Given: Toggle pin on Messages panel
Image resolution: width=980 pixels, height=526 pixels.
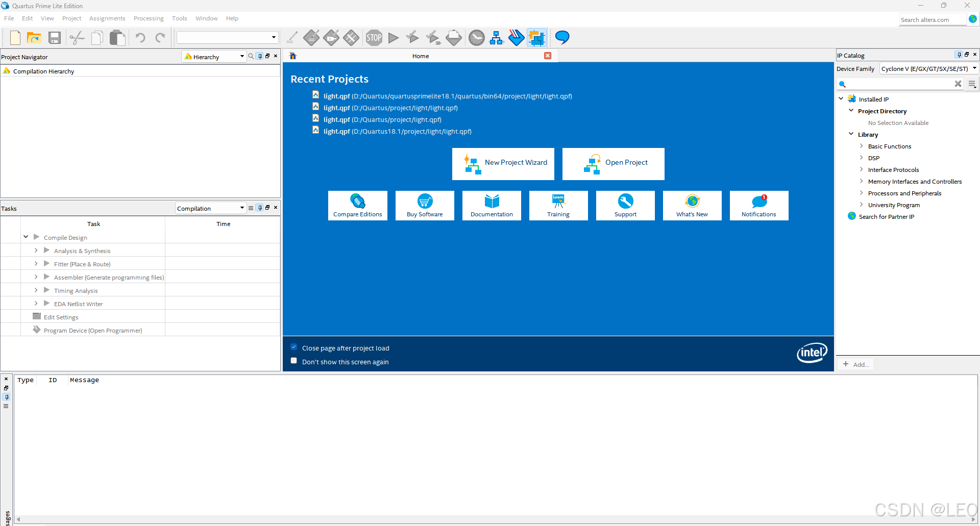Looking at the screenshot, I should (x=7, y=397).
